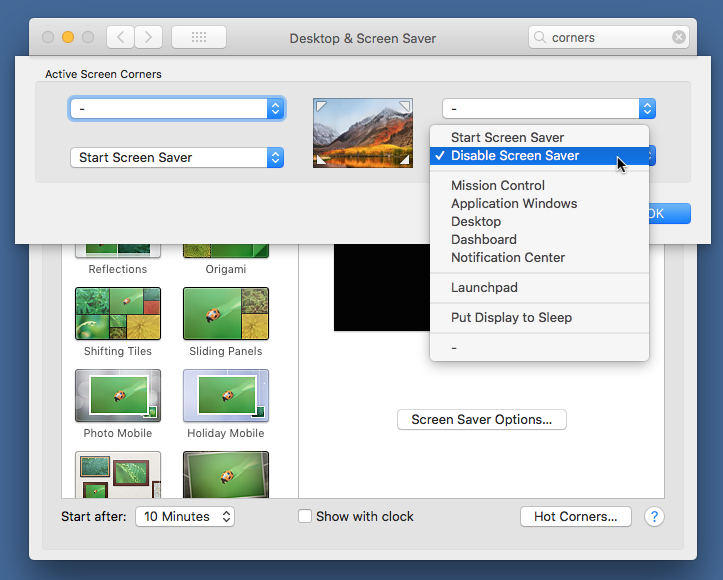Pick Launchpad in the corner menu

click(x=484, y=288)
